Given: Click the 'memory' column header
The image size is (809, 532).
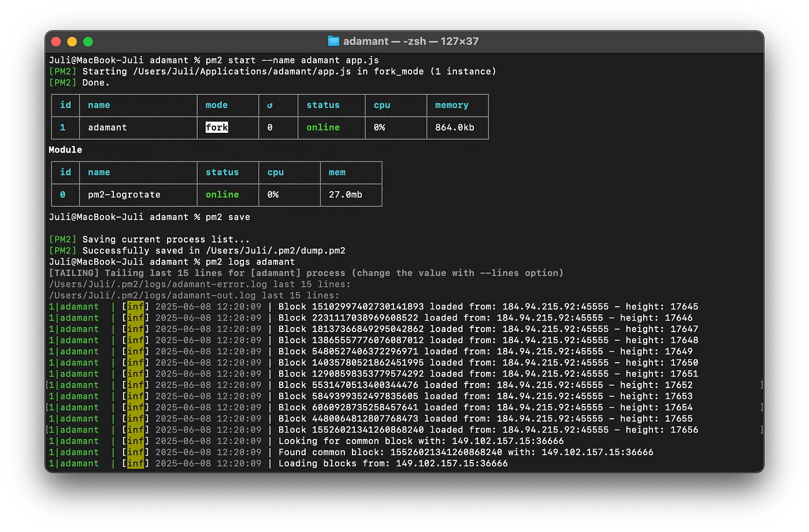Looking at the screenshot, I should pos(452,105).
